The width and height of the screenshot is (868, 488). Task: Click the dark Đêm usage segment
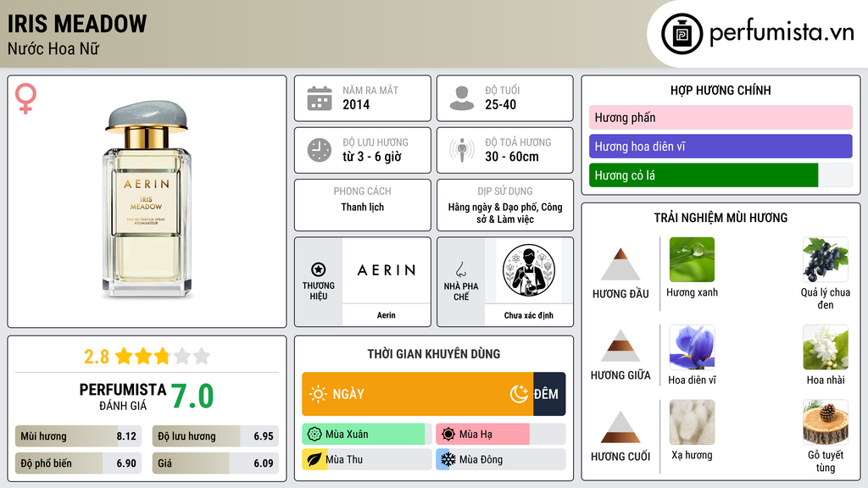coord(549,394)
